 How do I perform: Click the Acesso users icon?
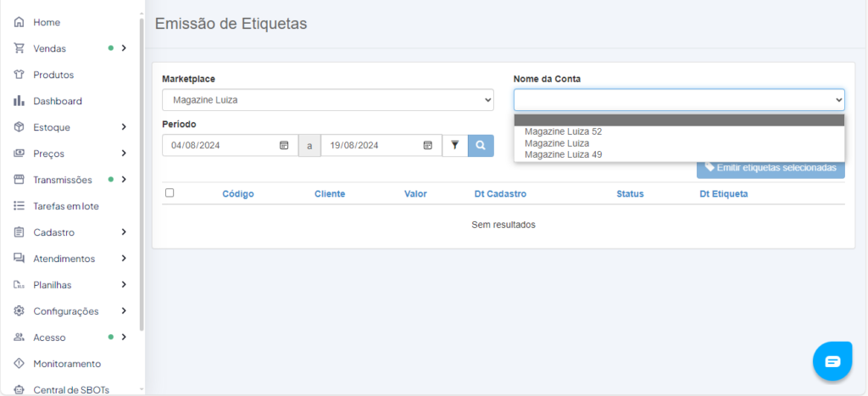(x=19, y=337)
